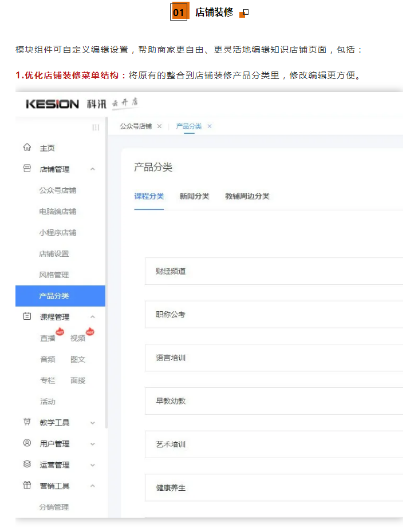414x532 pixels.
Task: Collapse the 店铺管理 menu chevron
Action: pos(93,169)
